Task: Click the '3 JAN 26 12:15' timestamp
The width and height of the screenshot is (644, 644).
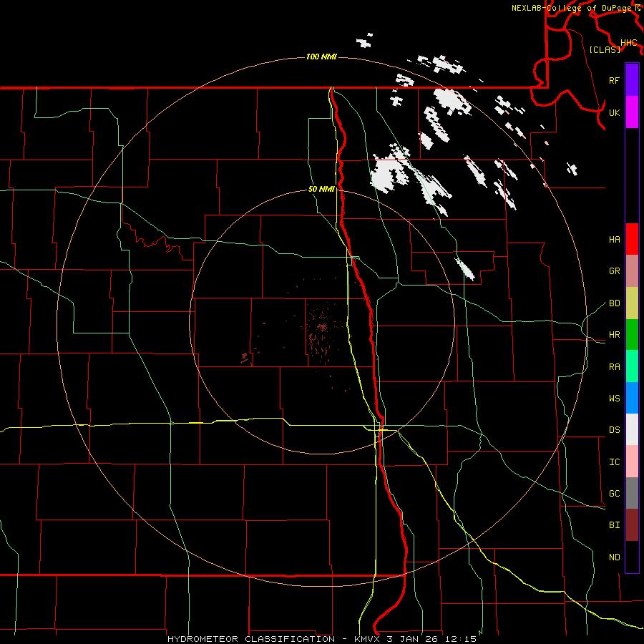Action: pyautogui.click(x=431, y=639)
